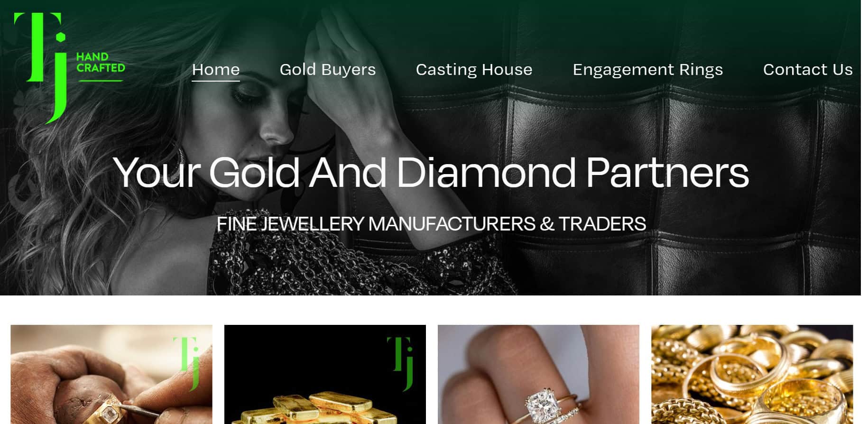Open the diamond engagement ring photo
The height and width of the screenshot is (424, 868).
tap(538, 374)
